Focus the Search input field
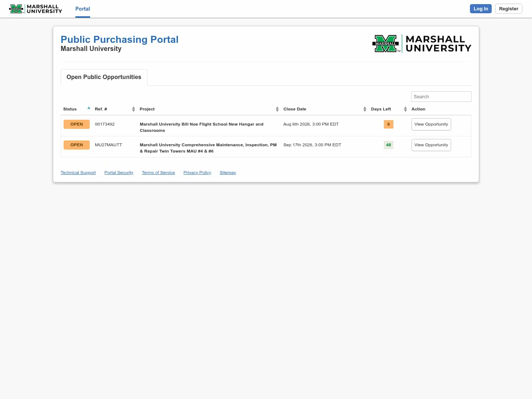Screen dimensions: 532x399 [x=441, y=97]
